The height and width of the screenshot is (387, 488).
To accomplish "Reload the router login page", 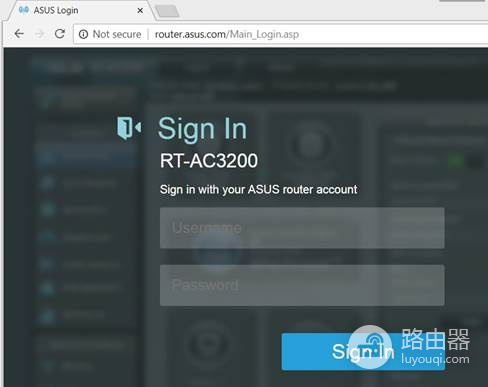I will point(60,34).
